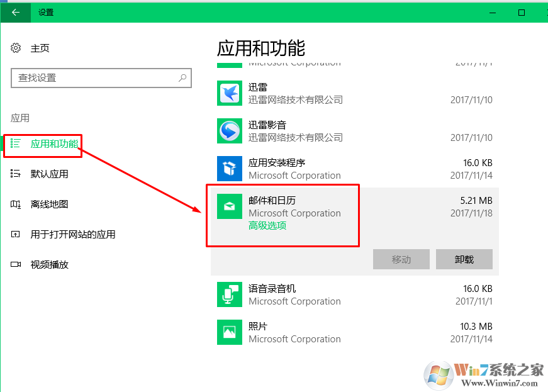Open 默认应用 settings page
The height and width of the screenshot is (392, 548).
coord(49,174)
